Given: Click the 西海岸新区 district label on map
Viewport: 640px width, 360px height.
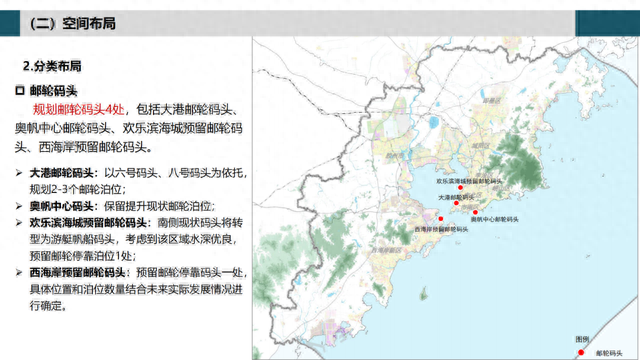Looking at the screenshot, I should 386,250.
